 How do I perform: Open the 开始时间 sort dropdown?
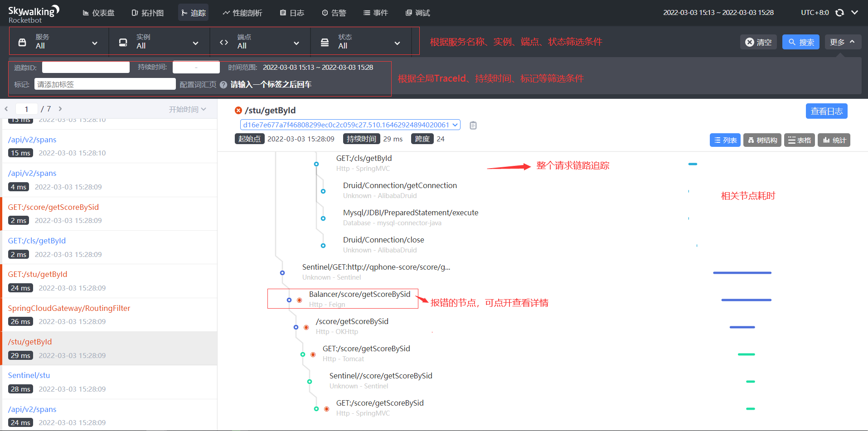187,109
